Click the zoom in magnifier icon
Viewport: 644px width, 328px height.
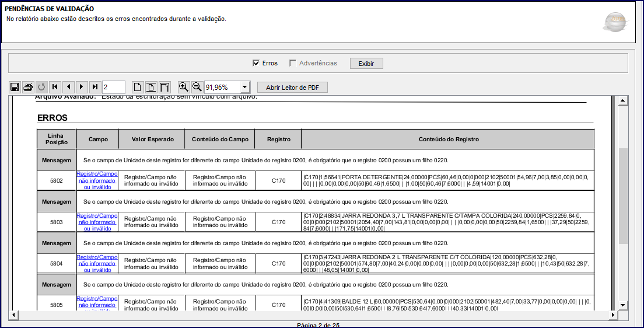[184, 87]
